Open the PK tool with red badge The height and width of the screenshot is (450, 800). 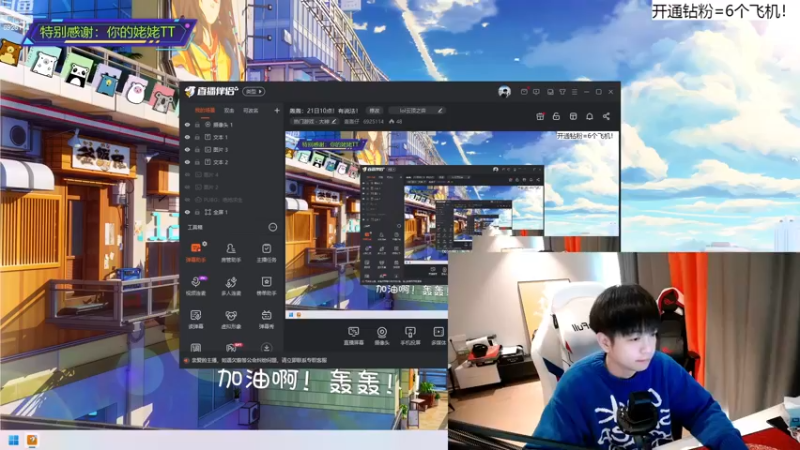click(x=232, y=347)
